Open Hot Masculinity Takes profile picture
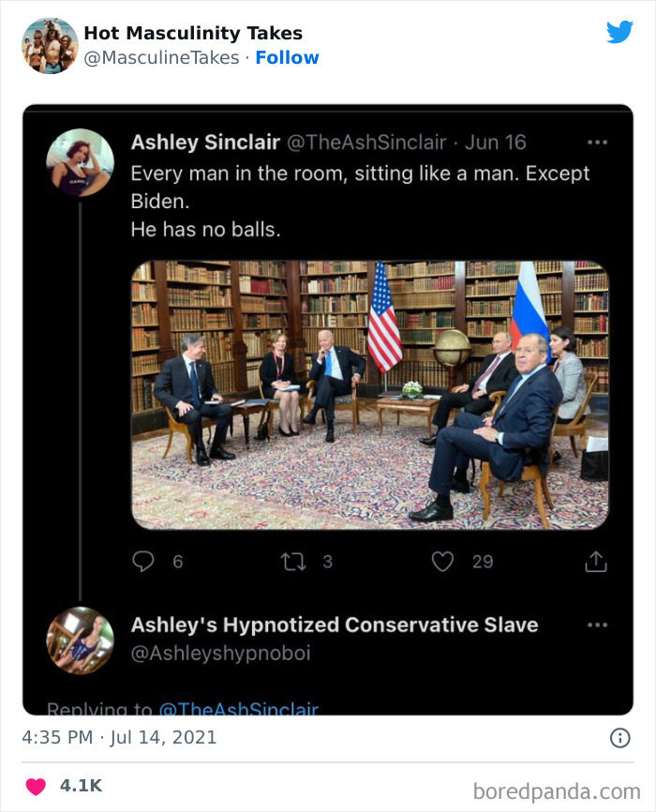Image resolution: width=656 pixels, height=812 pixels. pos(49,43)
